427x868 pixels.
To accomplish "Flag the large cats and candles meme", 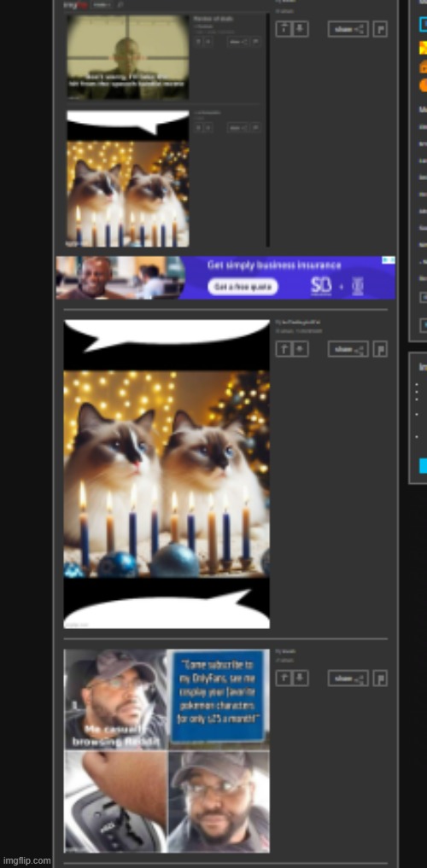I will [x=380, y=349].
